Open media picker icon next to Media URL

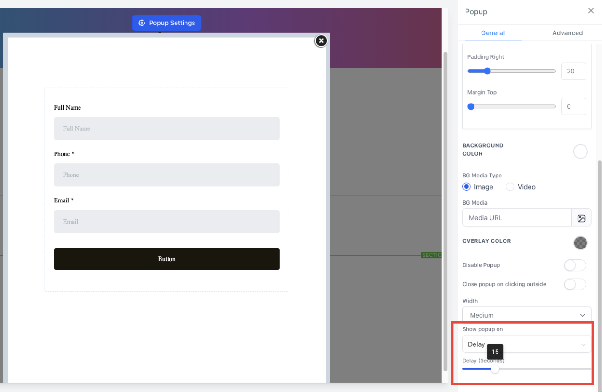tap(581, 218)
